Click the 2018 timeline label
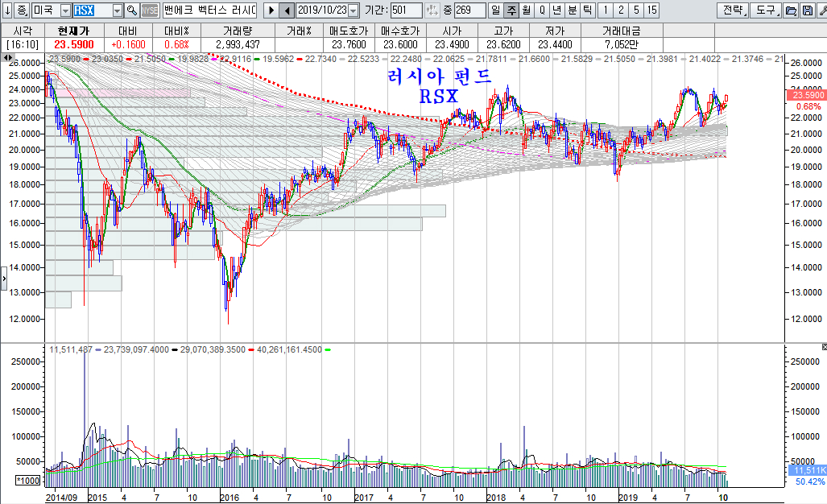This screenshot has height=504, width=827. coord(496,497)
